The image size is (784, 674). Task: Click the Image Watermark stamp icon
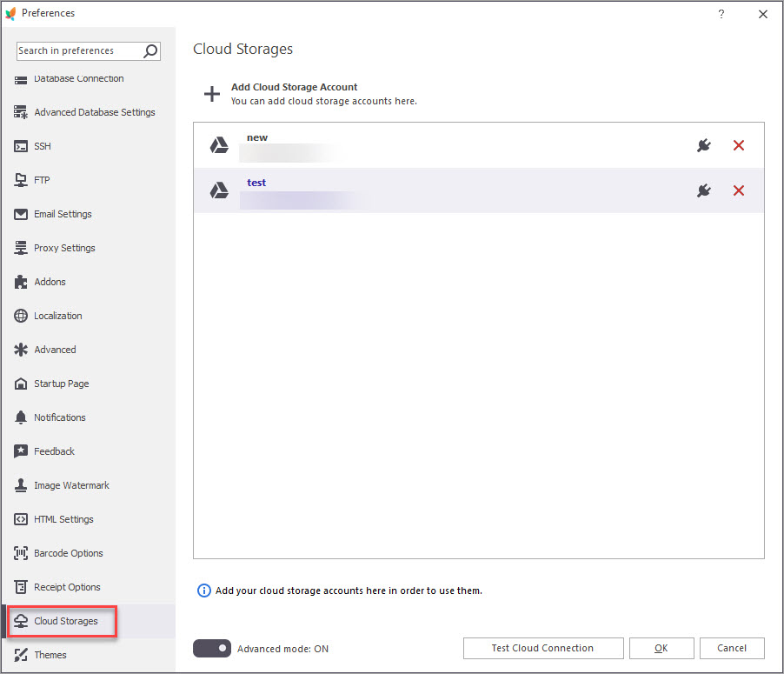point(21,485)
